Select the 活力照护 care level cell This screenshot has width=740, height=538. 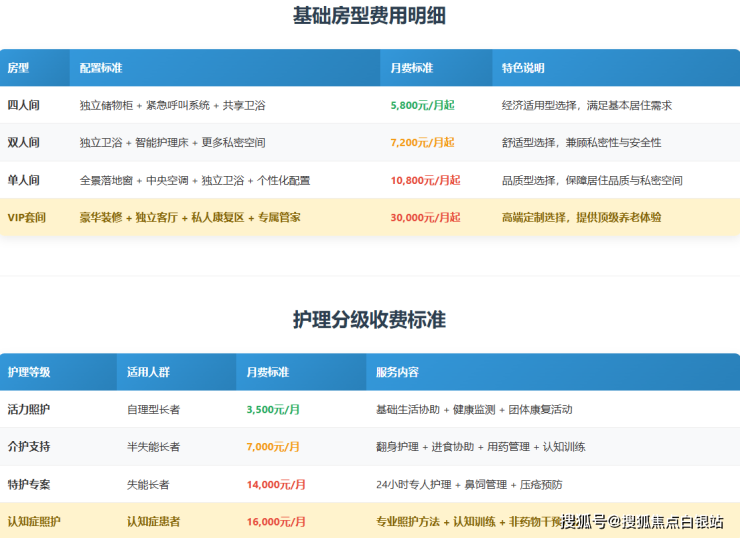(28, 409)
